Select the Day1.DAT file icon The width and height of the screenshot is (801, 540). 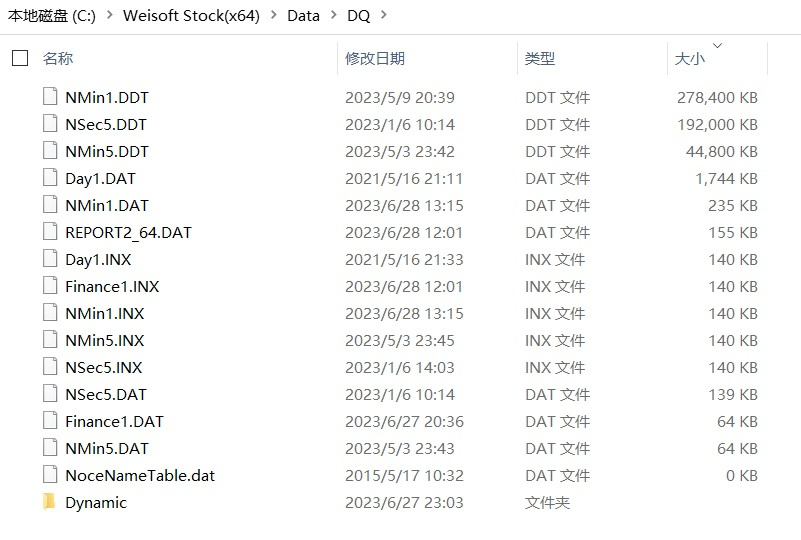pos(50,178)
